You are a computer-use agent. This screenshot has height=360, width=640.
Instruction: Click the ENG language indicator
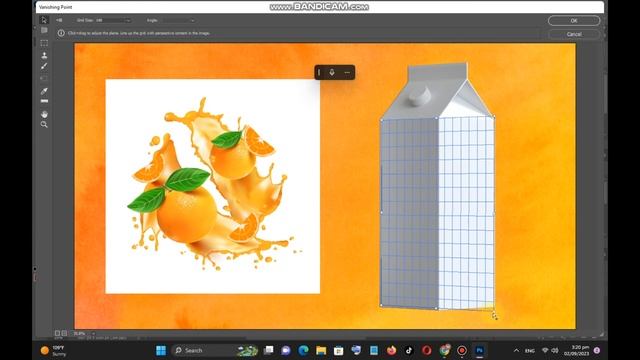530,351
